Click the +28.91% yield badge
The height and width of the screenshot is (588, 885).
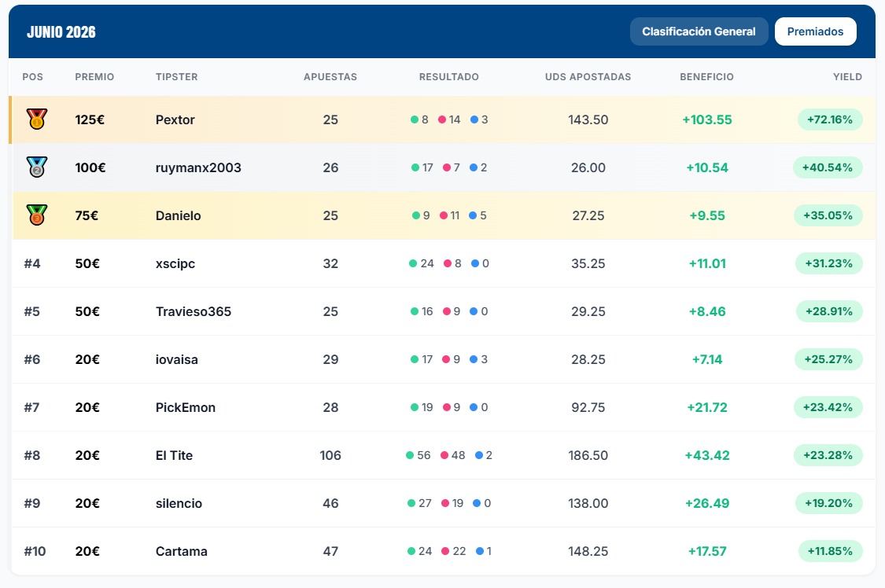point(829,311)
